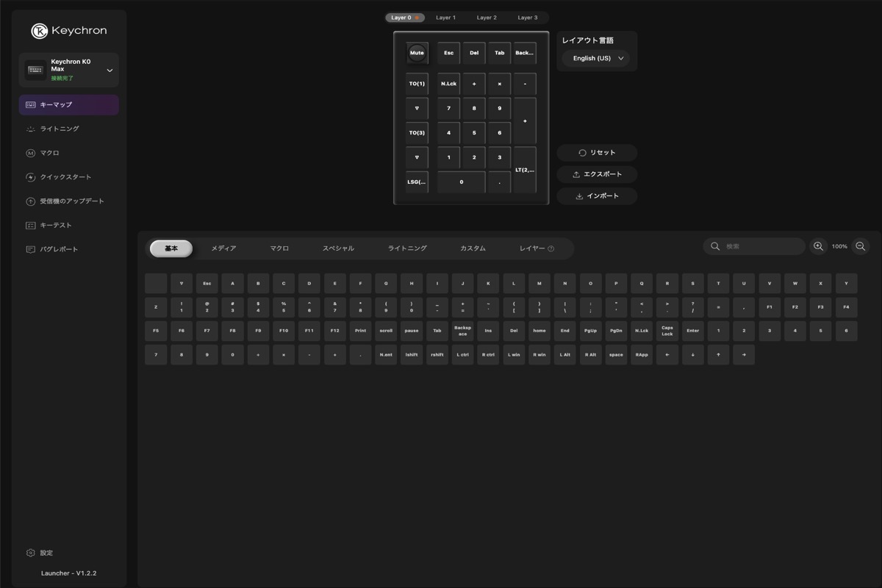
Task: Zoom out using the magnifier minus icon
Action: [860, 246]
